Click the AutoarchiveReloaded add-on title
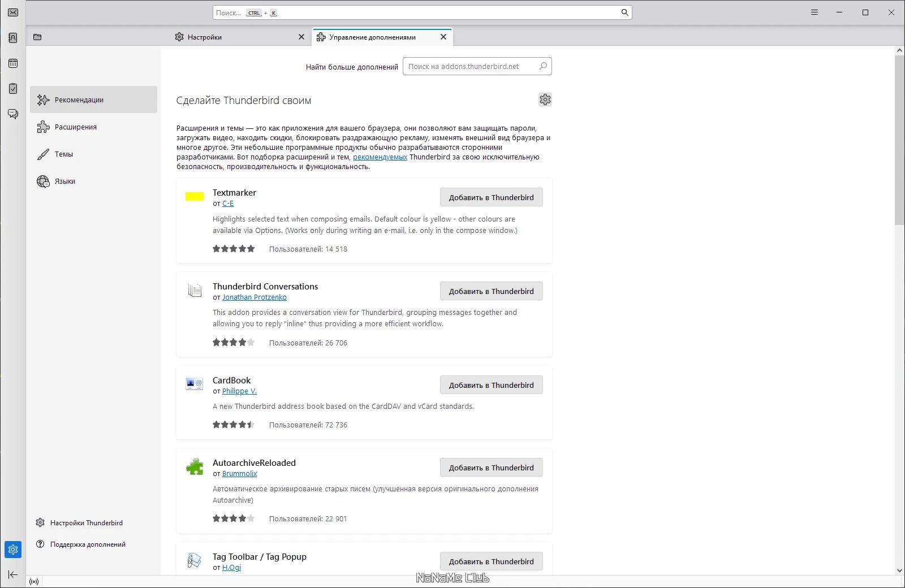The image size is (905, 588). tap(254, 463)
